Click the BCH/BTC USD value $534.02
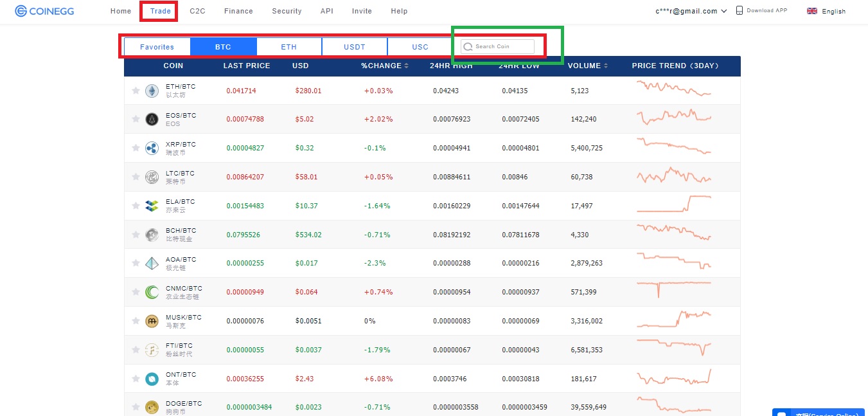 (x=308, y=235)
